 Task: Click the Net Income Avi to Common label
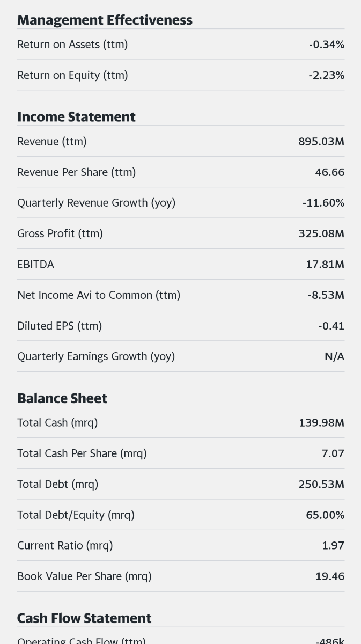[99, 295]
